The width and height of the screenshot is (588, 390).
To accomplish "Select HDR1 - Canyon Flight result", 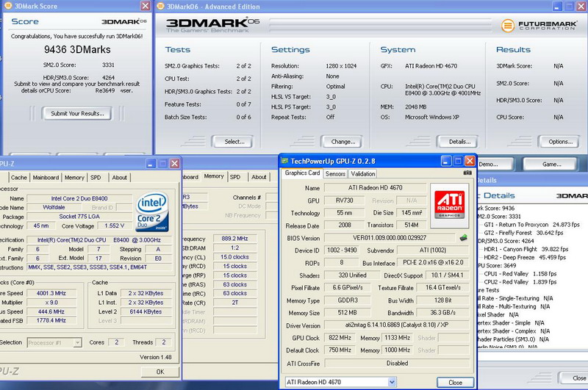I will coord(526,249).
